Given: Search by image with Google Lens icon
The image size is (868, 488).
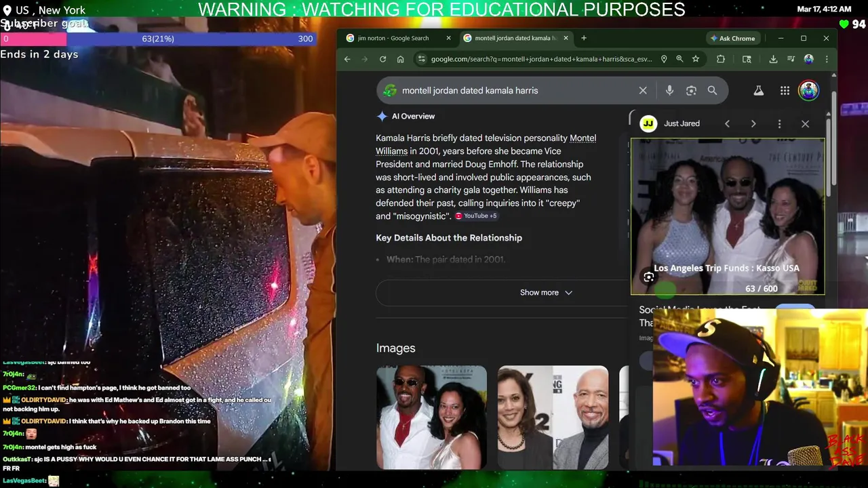Looking at the screenshot, I should click(691, 90).
